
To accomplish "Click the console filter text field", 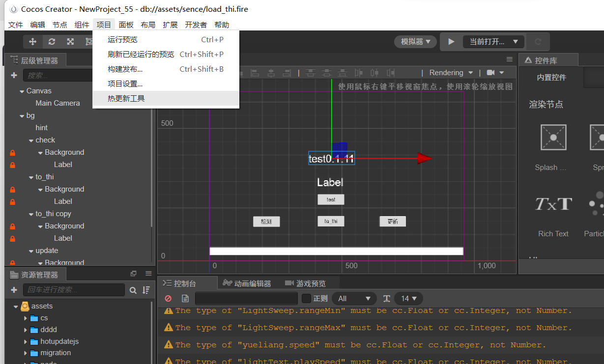I will 246,298.
